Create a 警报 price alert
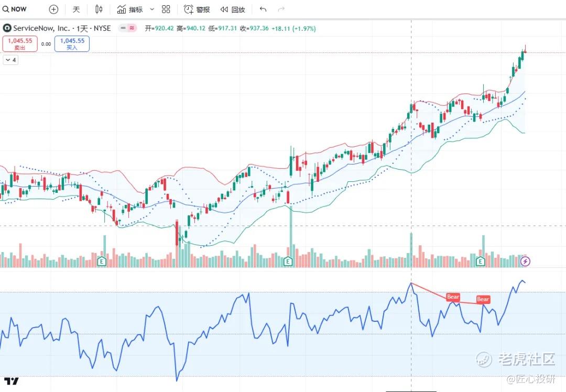Viewport: 566px width, 392px height. [197, 9]
